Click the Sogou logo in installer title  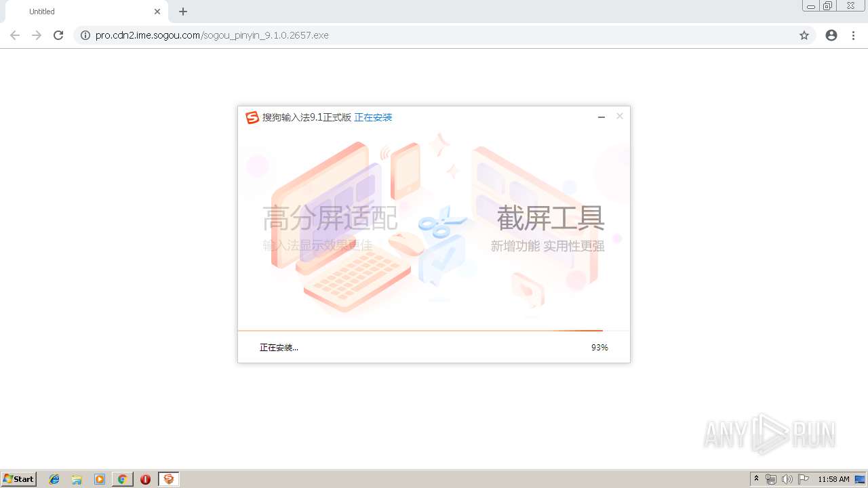click(x=252, y=117)
